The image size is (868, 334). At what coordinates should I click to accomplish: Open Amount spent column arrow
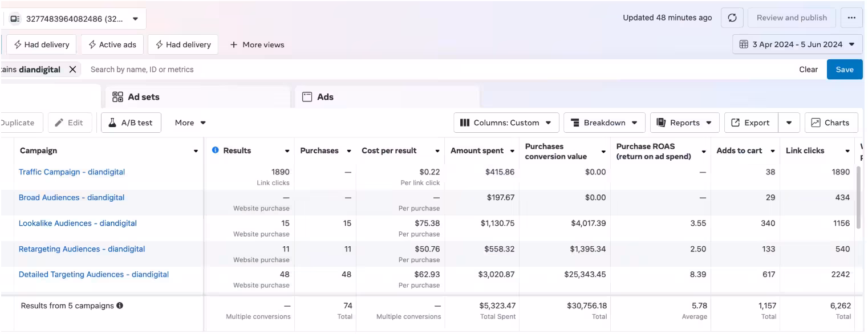point(512,151)
